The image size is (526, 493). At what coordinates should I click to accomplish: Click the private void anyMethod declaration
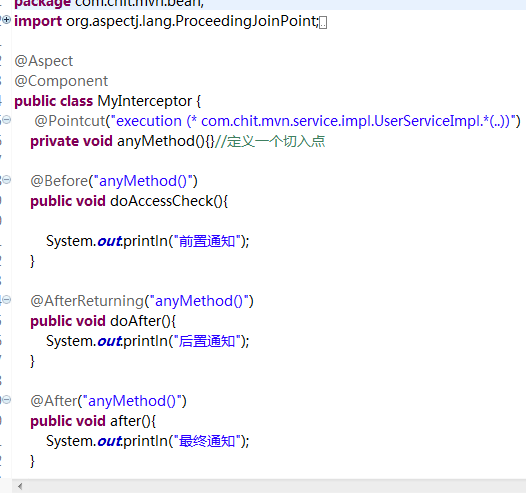[x=122, y=141]
